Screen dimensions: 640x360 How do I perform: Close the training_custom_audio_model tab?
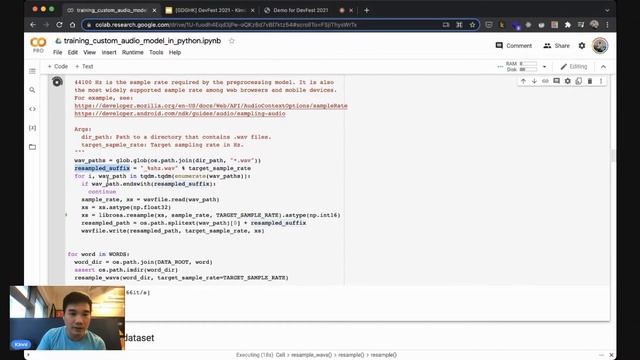154,11
